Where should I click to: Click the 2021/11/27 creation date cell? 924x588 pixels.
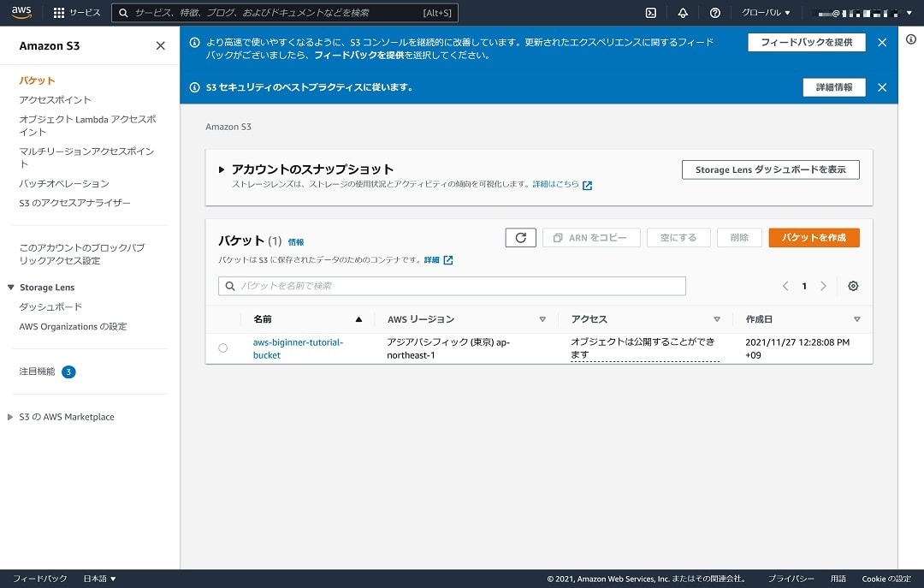pos(797,348)
